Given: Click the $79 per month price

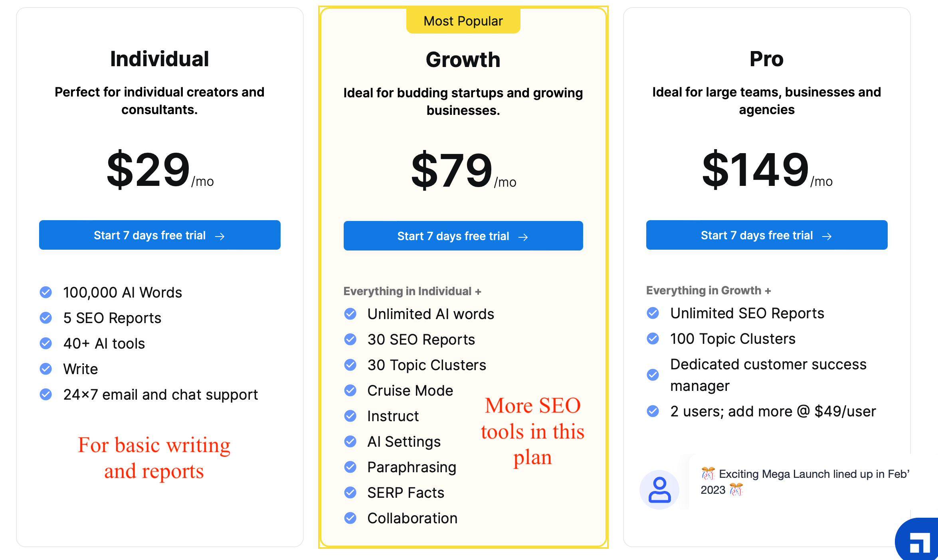Looking at the screenshot, I should 463,170.
